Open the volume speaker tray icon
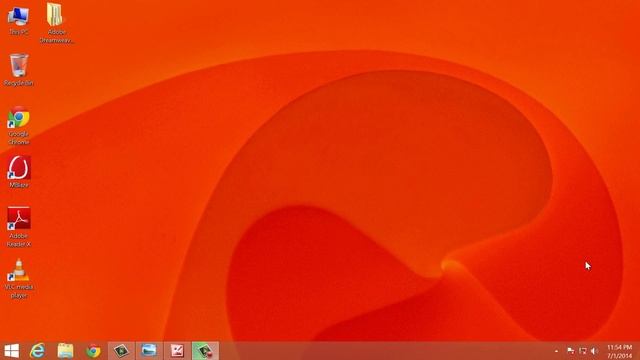Viewport: 640px width, 360px height. (595, 351)
